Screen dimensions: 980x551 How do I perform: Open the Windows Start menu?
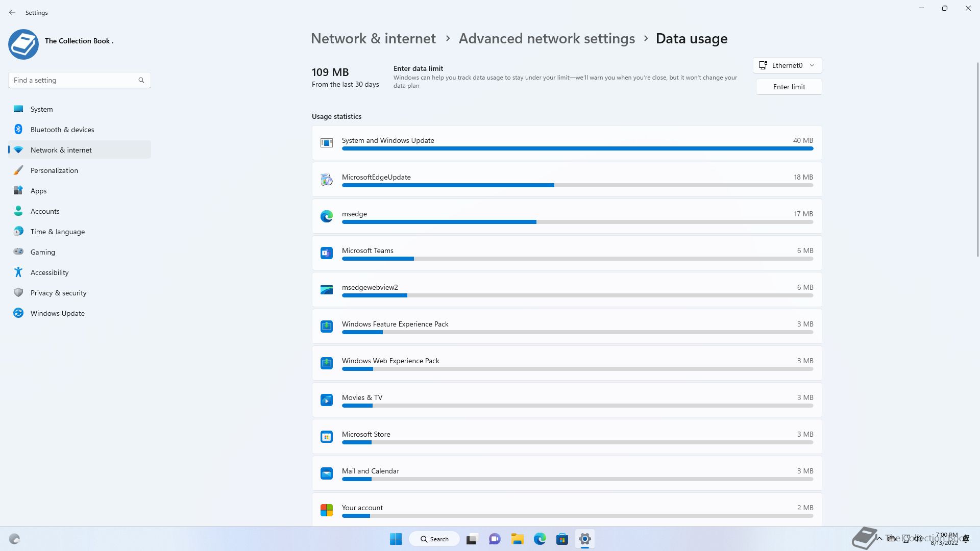pos(396,539)
